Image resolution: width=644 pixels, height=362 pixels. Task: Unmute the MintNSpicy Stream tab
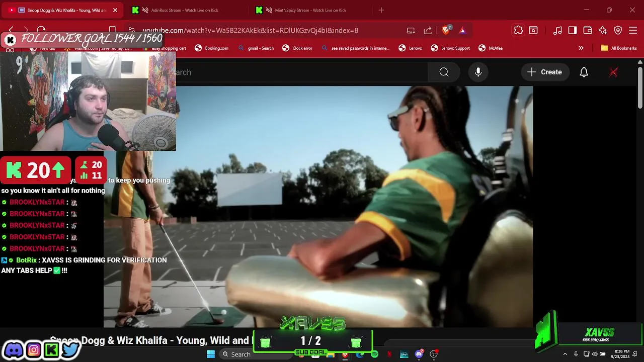tap(270, 10)
